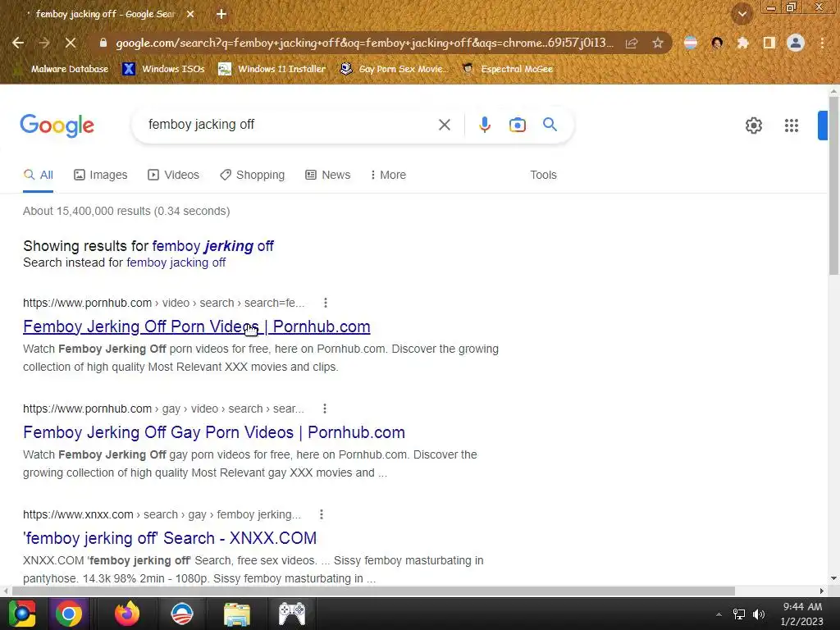840x630 pixels.
Task: Open the search Tools options
Action: 543,176
